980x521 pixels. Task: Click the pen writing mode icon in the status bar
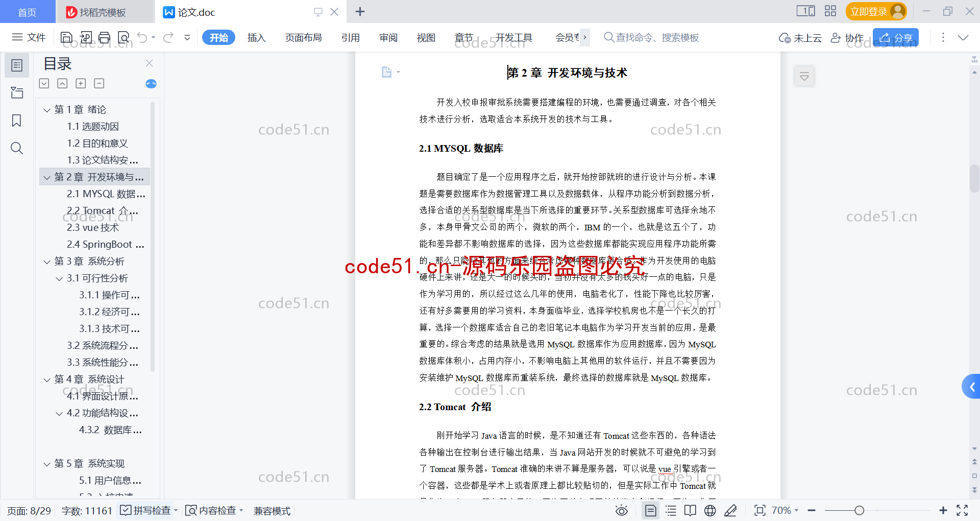coord(730,510)
